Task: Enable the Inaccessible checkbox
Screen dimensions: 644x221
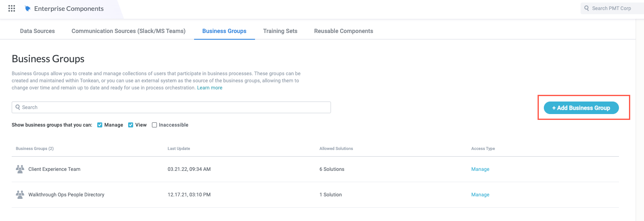Action: (x=154, y=125)
